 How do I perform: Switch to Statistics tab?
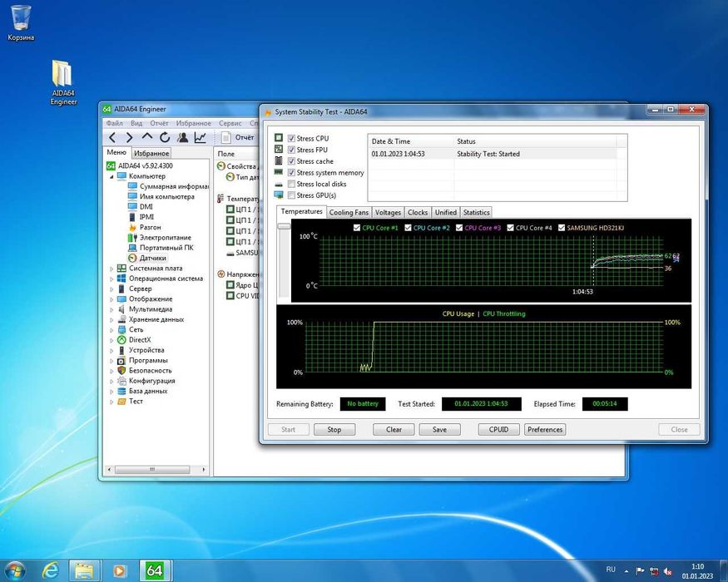click(x=477, y=213)
